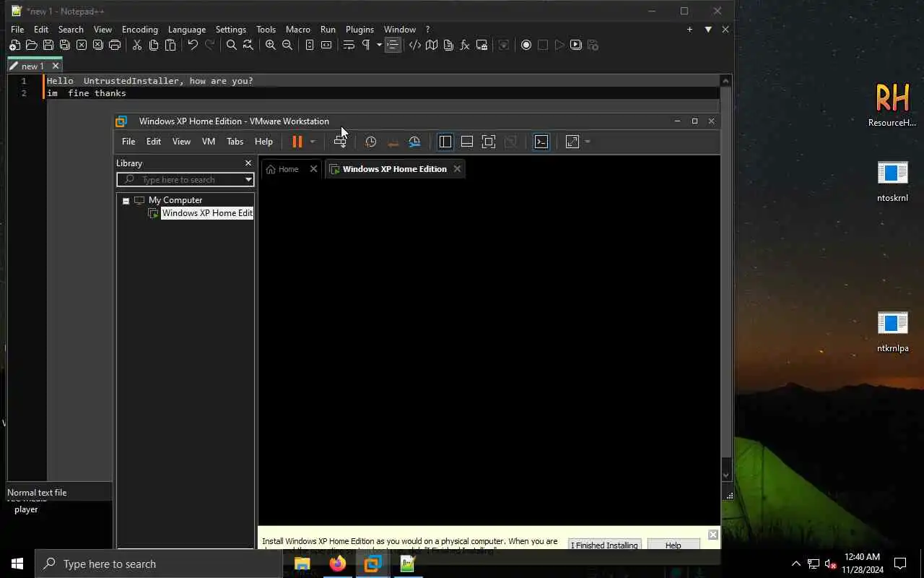Screen dimensions: 924x578
Task: Create a new file in Notepad++ toolbar
Action: 14,45
